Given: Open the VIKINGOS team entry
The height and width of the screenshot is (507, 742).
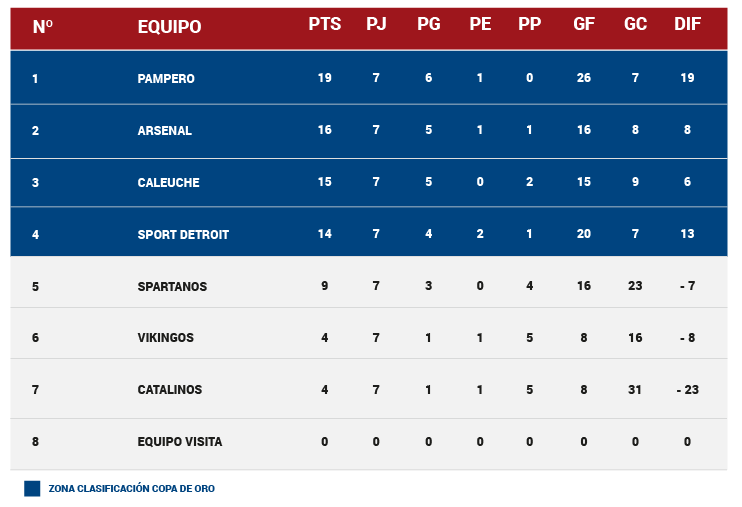Looking at the screenshot, I should click(x=166, y=338).
